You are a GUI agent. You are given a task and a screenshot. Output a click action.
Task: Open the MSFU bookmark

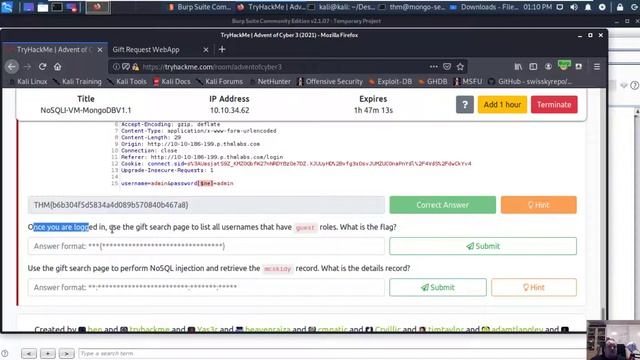click(x=468, y=82)
